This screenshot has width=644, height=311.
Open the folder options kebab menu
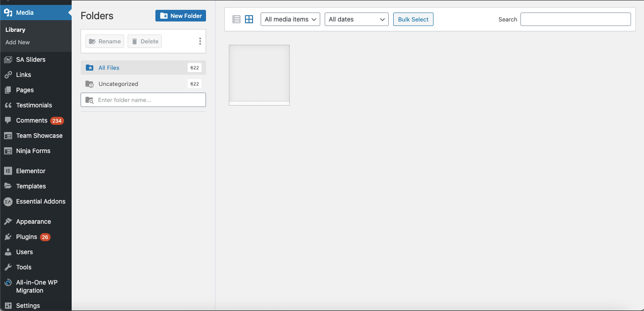pos(200,41)
